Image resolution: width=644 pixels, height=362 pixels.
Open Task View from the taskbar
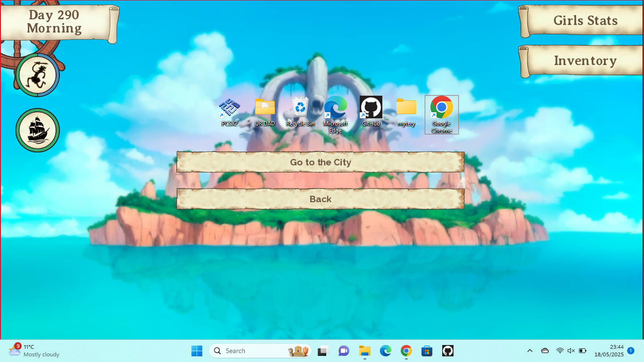pos(323,351)
